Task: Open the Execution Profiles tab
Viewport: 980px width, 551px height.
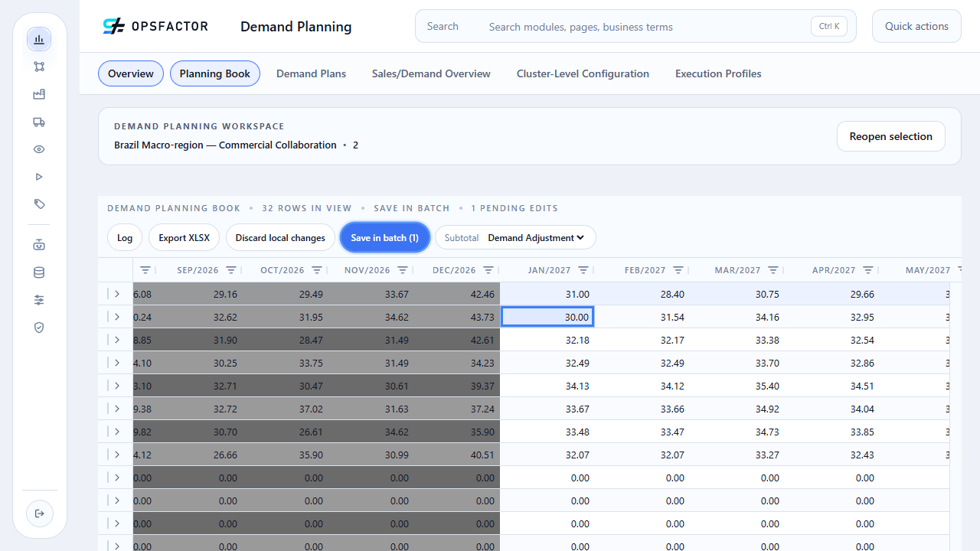Action: (718, 73)
